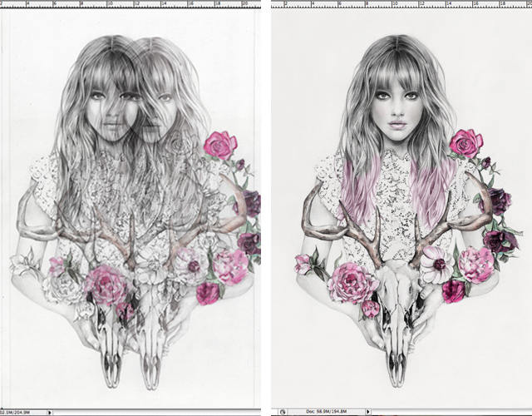Click the pink rose on right canvas upper right

point(466,142)
